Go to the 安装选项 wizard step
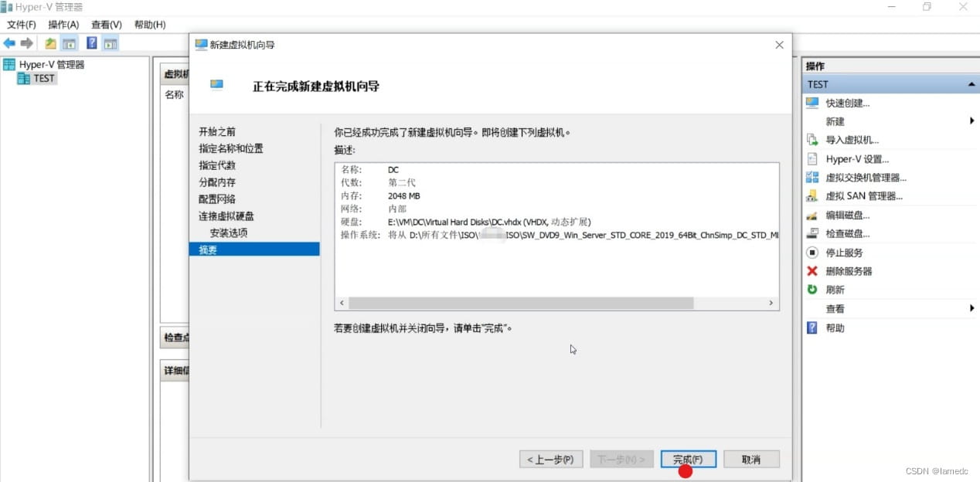The height and width of the screenshot is (482, 980). pos(229,233)
